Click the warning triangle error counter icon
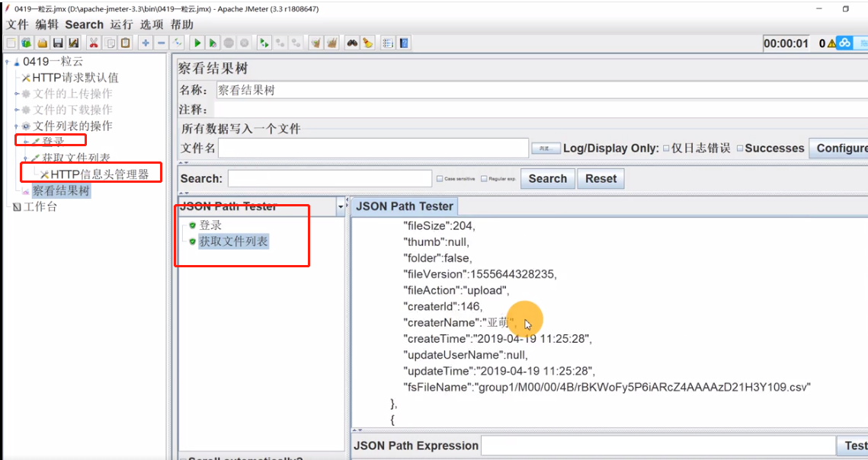Screen dimensions: 868x460 coord(831,43)
